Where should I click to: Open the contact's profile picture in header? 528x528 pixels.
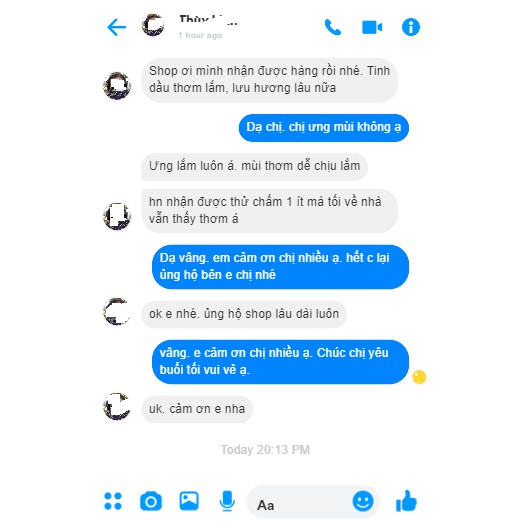tap(153, 25)
